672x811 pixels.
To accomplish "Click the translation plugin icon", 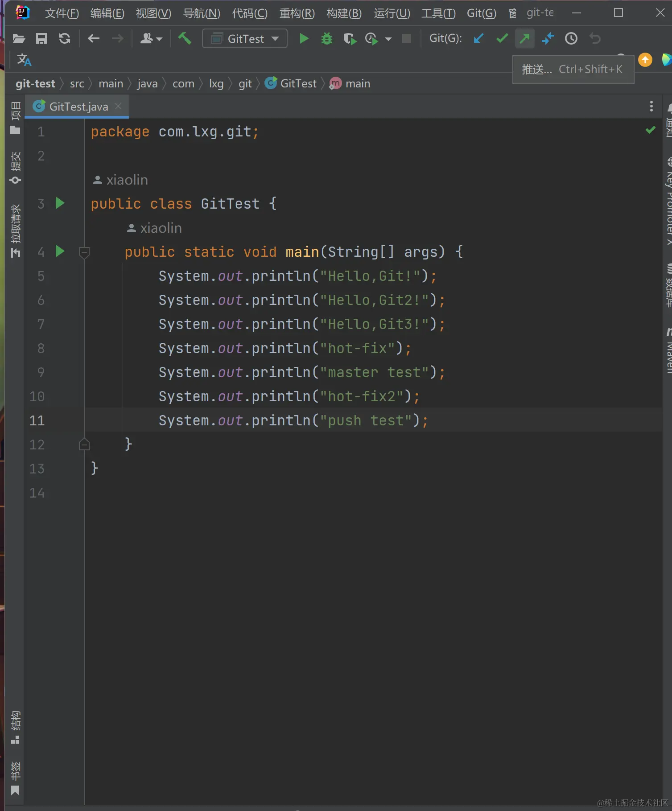I will click(x=24, y=60).
